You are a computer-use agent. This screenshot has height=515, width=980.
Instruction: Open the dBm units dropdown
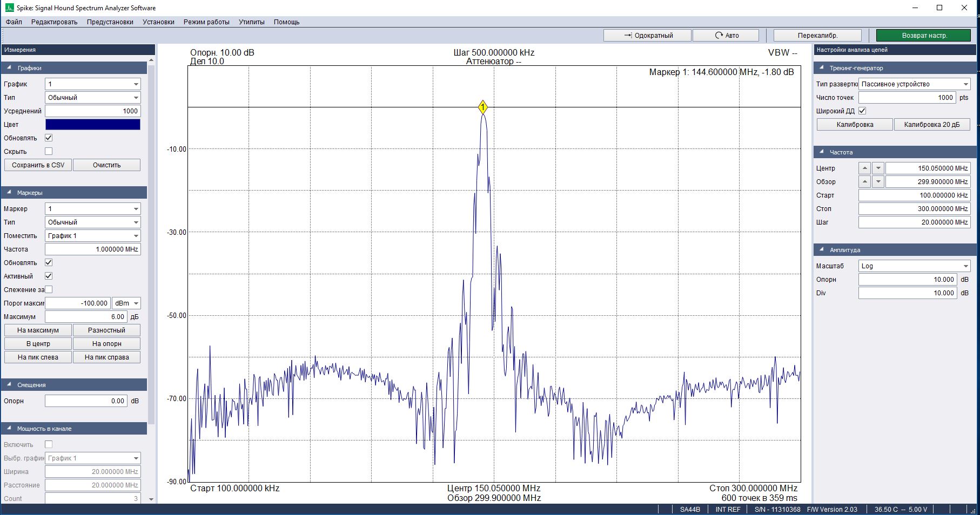(126, 303)
